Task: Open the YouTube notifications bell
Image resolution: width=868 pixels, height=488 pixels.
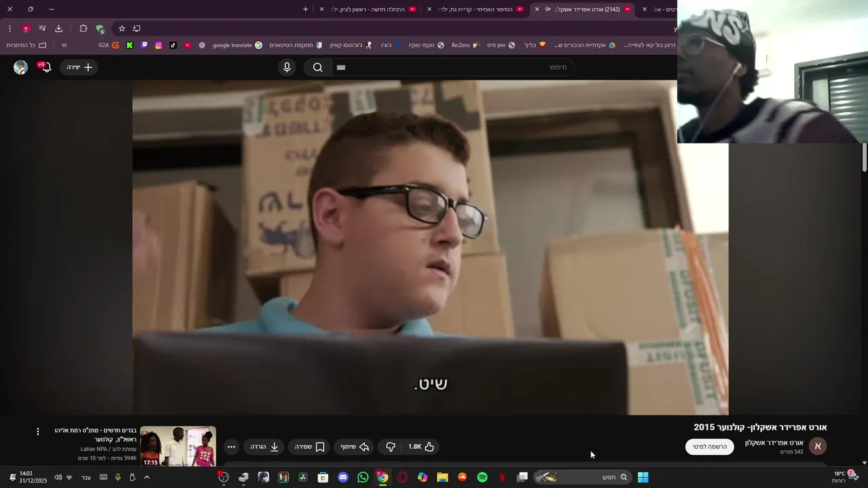Action: pyautogui.click(x=45, y=67)
